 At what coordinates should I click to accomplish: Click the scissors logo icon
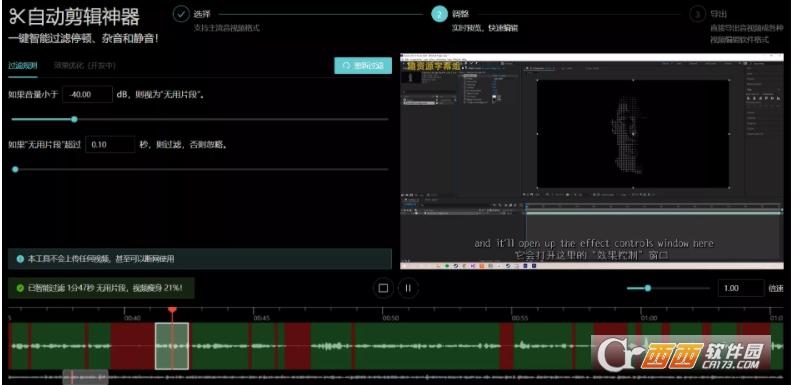tap(17, 17)
